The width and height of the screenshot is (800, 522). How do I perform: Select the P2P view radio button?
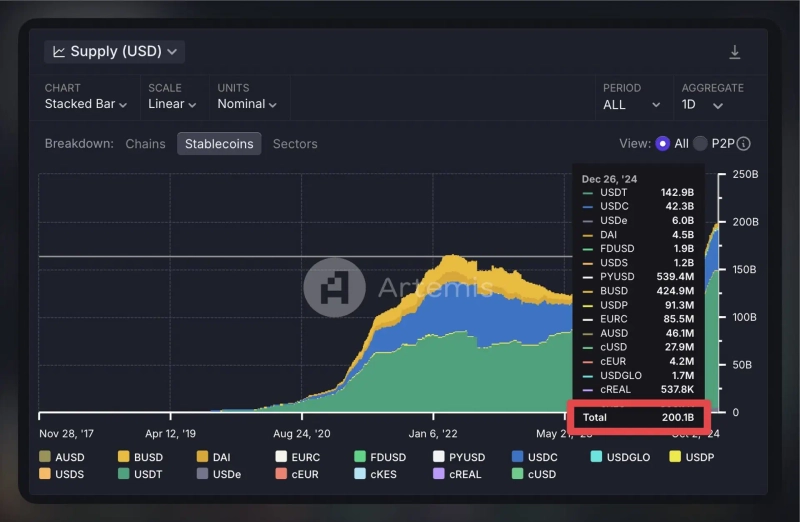pyautogui.click(x=700, y=144)
